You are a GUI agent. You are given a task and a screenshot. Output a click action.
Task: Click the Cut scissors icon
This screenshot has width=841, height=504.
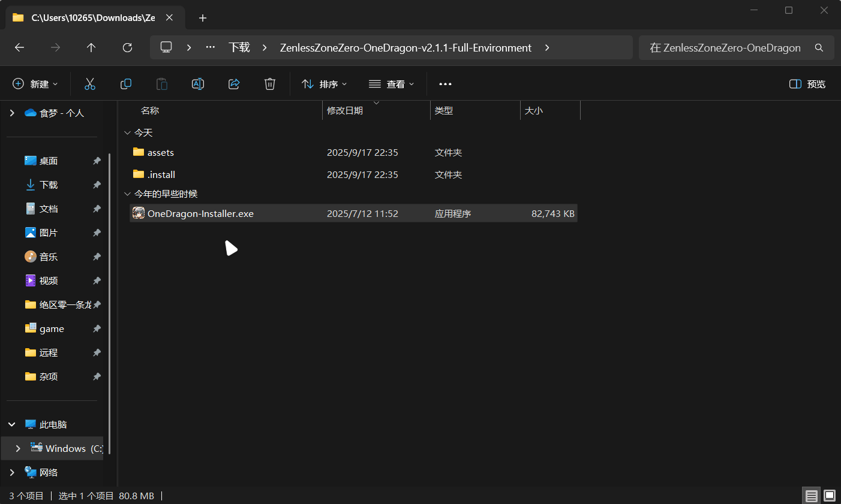click(90, 84)
